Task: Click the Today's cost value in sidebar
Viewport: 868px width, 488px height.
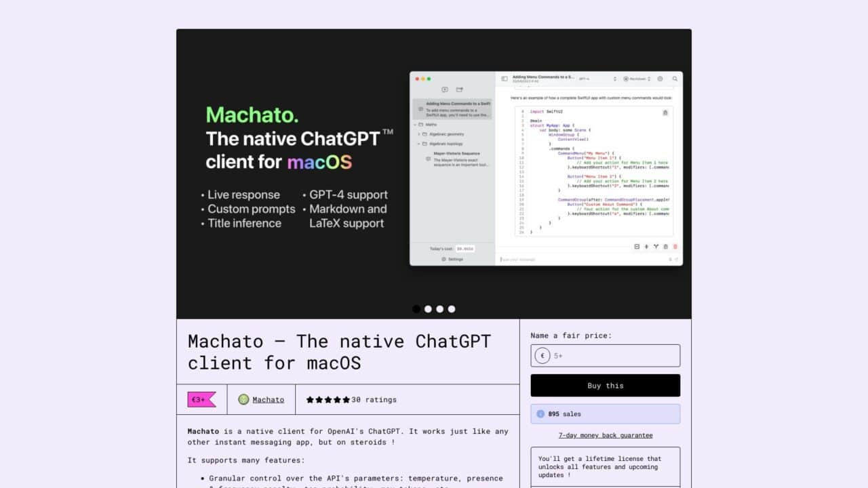Action: point(465,249)
